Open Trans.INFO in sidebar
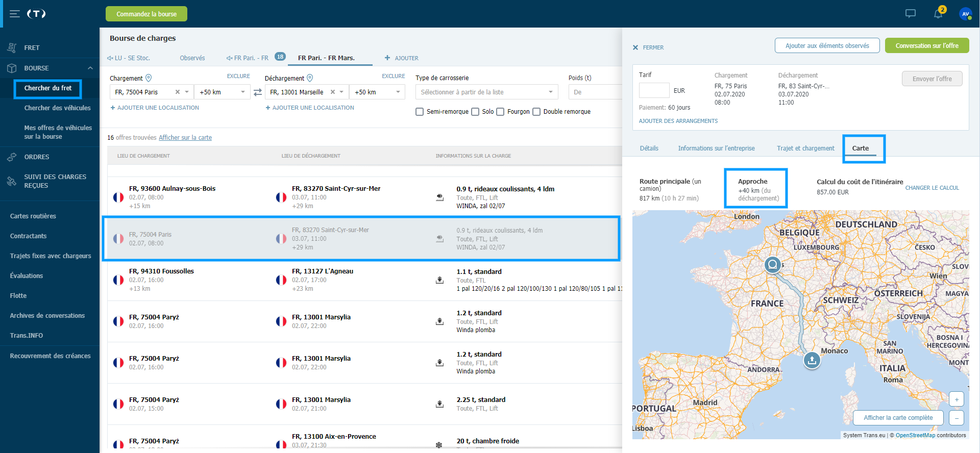 (x=27, y=336)
